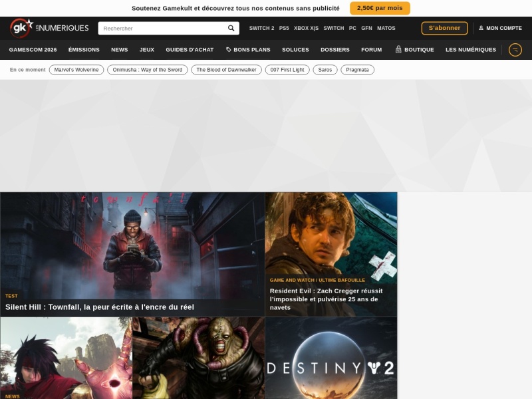Click the Gamekult gk logo
Screen dimensions: 532x399
[22, 28]
